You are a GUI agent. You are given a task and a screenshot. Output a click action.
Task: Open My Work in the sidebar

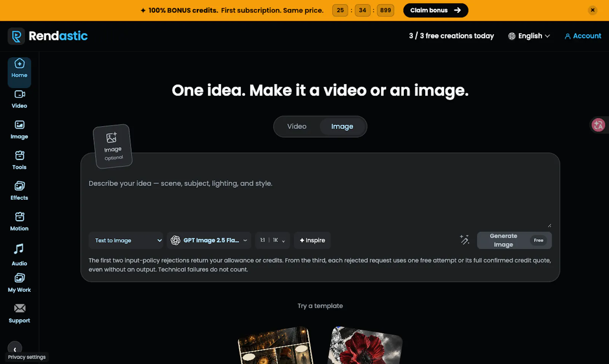tap(19, 283)
